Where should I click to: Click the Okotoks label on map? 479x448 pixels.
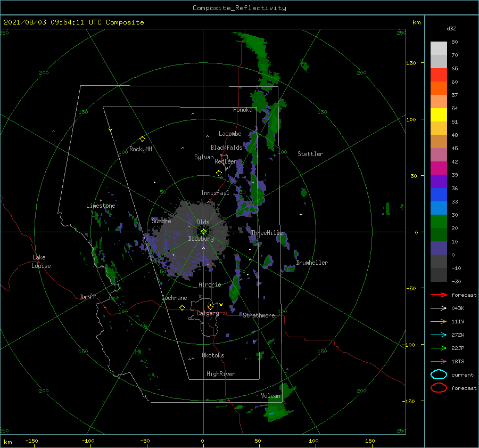[213, 355]
